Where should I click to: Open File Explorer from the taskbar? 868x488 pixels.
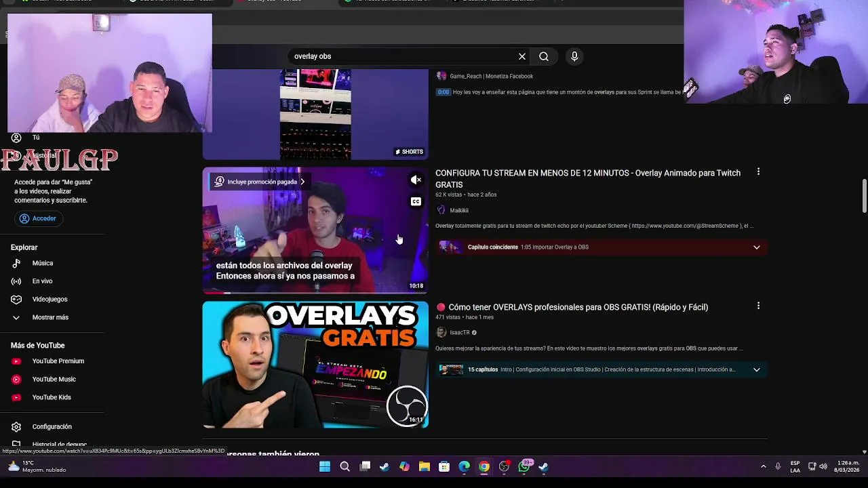pyautogui.click(x=424, y=466)
